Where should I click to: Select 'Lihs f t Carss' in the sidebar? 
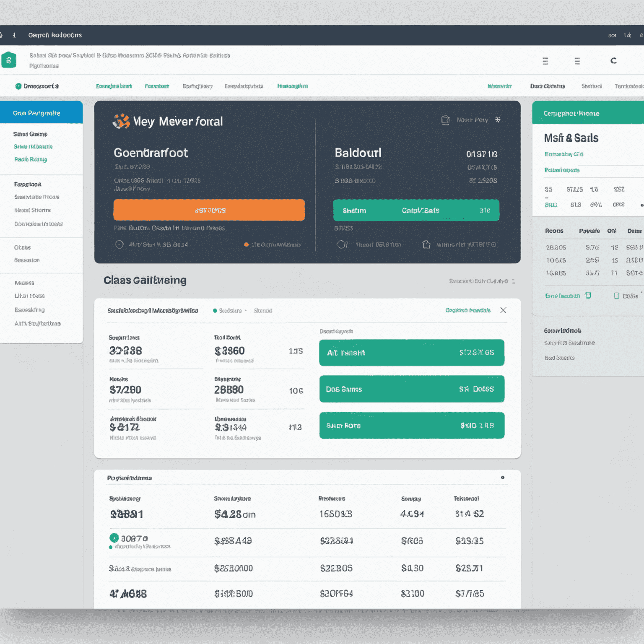[29, 296]
